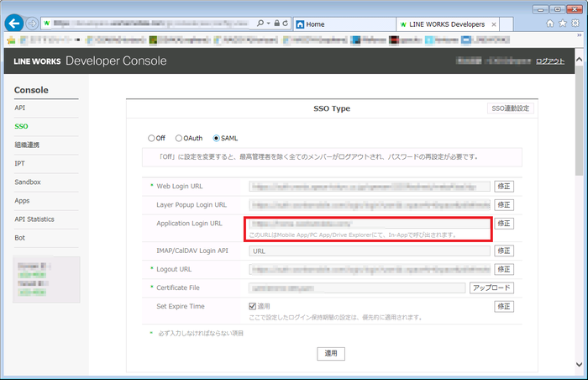Expand the favorites bar overflow chevron
The width and height of the screenshot is (588, 380).
pyautogui.click(x=579, y=35)
